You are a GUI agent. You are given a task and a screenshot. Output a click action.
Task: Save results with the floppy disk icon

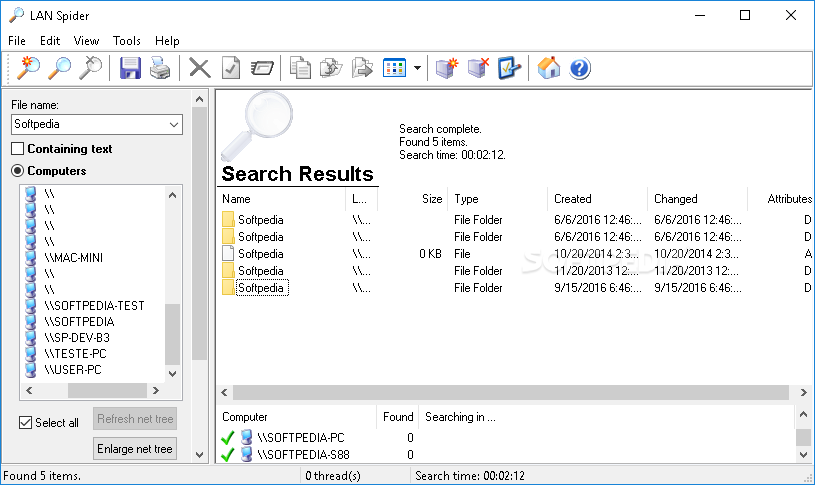130,68
